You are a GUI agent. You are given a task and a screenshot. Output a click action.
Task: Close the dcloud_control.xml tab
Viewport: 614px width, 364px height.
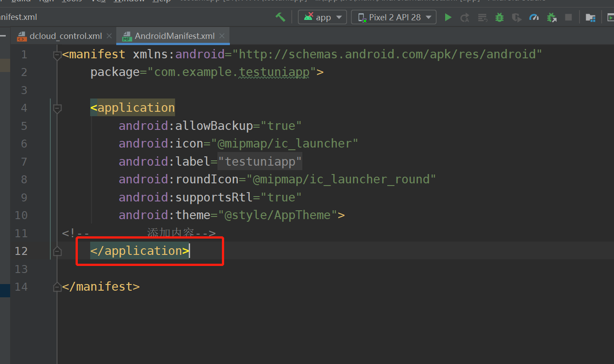[x=109, y=36]
